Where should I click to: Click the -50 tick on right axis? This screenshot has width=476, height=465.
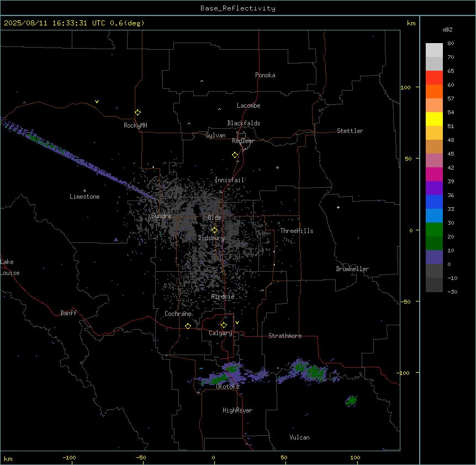(405, 302)
